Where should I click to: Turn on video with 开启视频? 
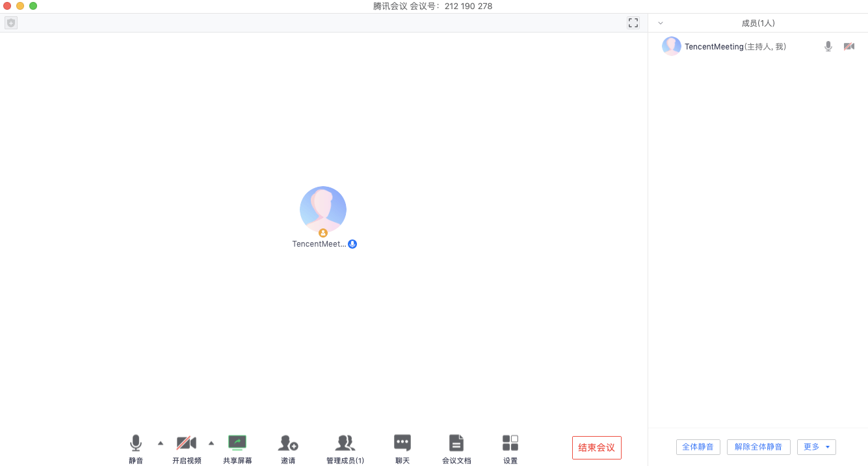[187, 449]
